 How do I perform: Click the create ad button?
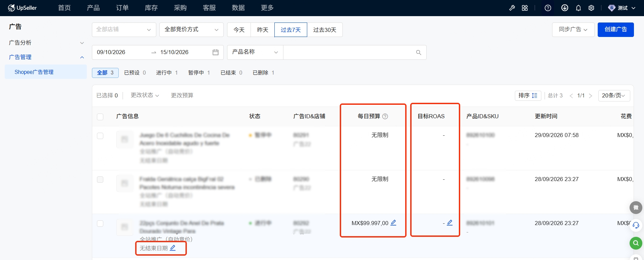[x=616, y=30]
